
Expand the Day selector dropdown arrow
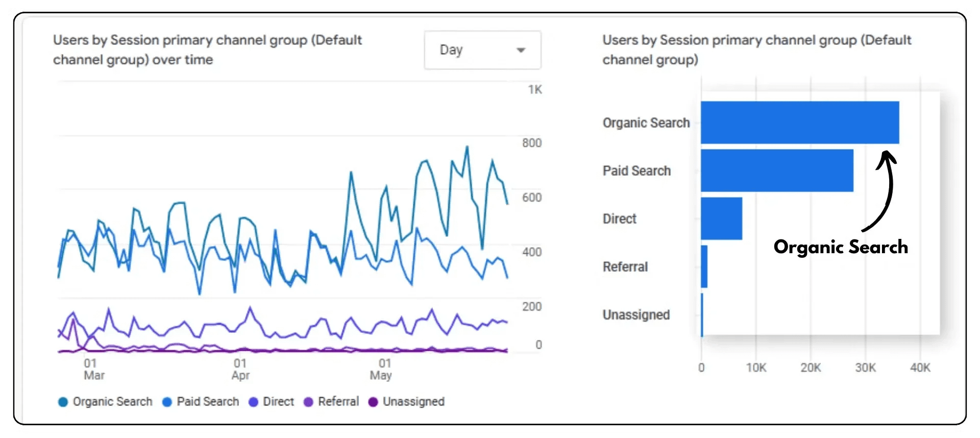pyautogui.click(x=521, y=50)
